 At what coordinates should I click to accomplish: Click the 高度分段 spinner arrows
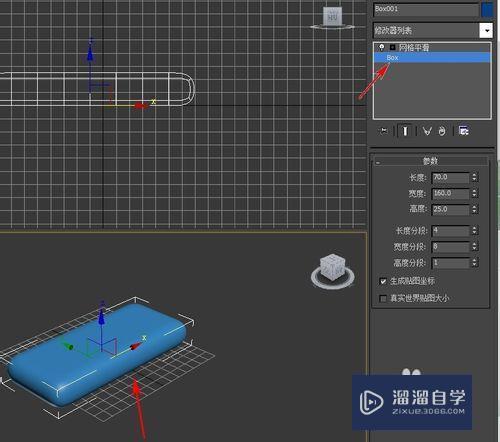474,263
